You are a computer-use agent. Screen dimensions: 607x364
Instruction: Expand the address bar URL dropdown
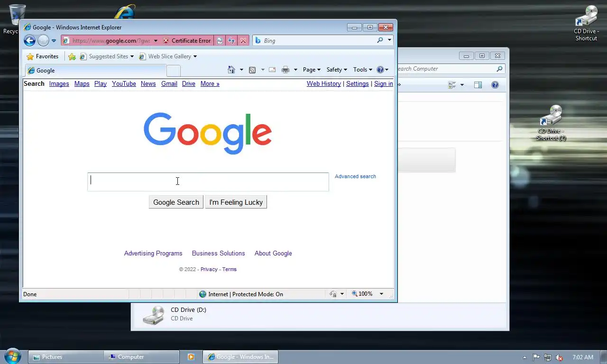[x=156, y=41]
